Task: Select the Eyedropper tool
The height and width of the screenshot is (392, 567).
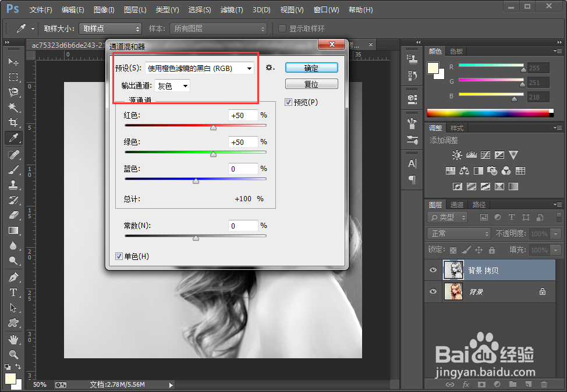Action: click(13, 138)
